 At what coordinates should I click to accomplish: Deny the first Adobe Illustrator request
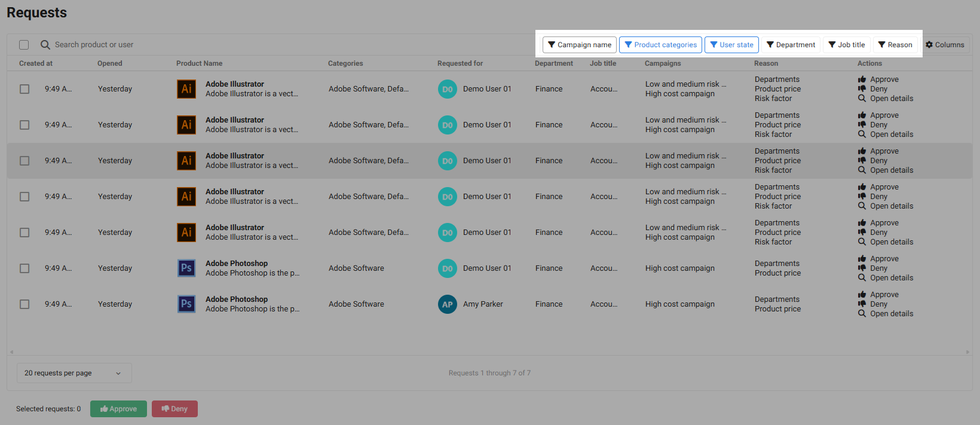(873, 89)
